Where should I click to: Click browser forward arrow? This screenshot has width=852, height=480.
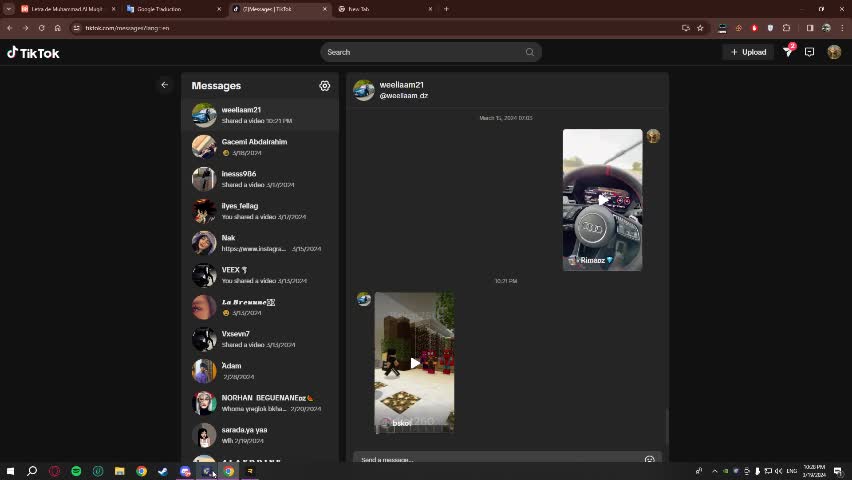26,28
